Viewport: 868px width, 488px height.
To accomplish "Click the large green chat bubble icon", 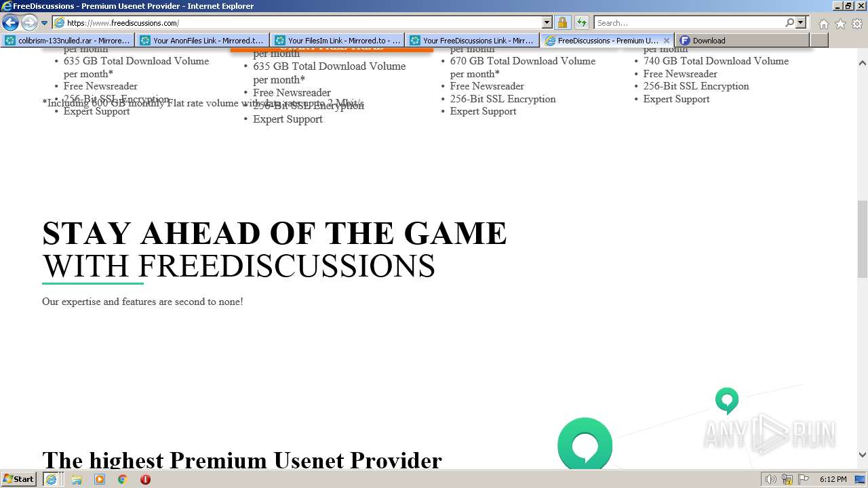I will point(585,444).
